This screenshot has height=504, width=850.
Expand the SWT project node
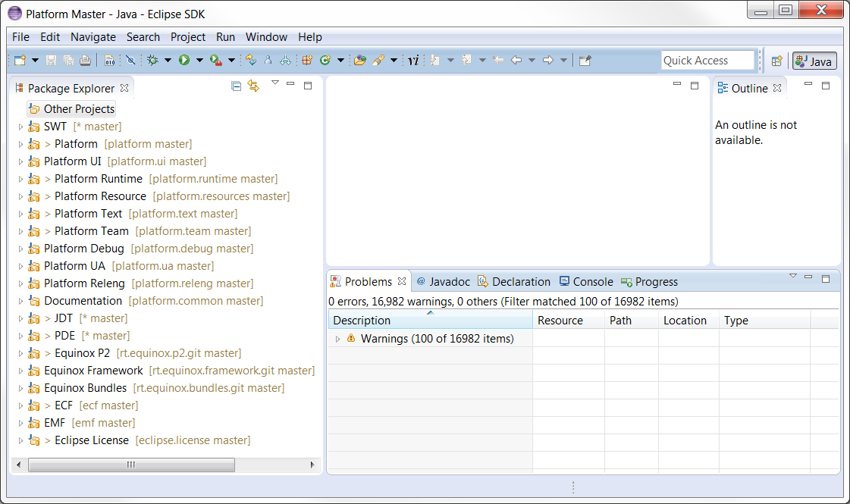click(20, 127)
